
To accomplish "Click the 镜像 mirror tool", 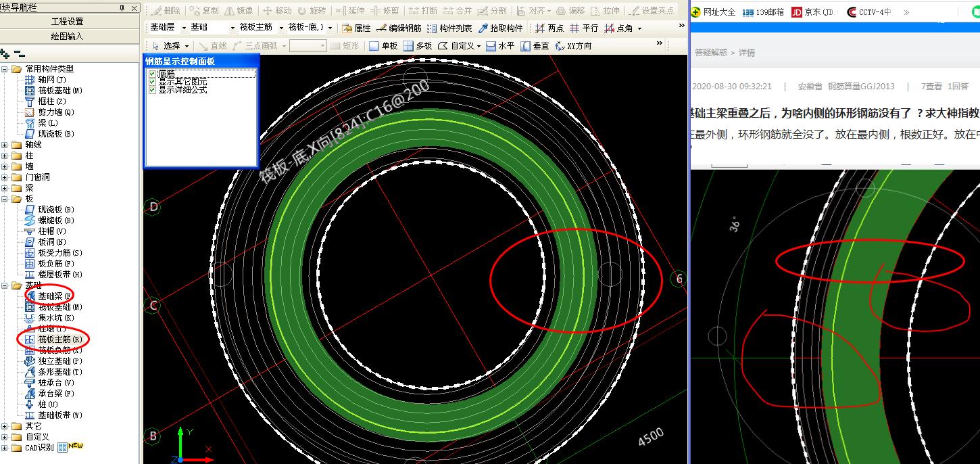I will pyautogui.click(x=239, y=11).
